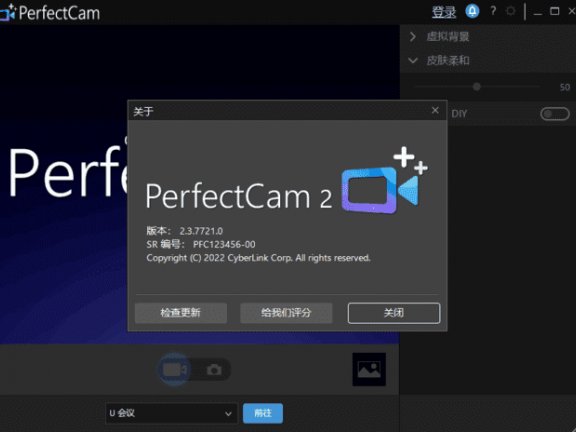Viewport: 576px width, 432px height.
Task: Open the settings gear icon
Action: pyautogui.click(x=511, y=11)
